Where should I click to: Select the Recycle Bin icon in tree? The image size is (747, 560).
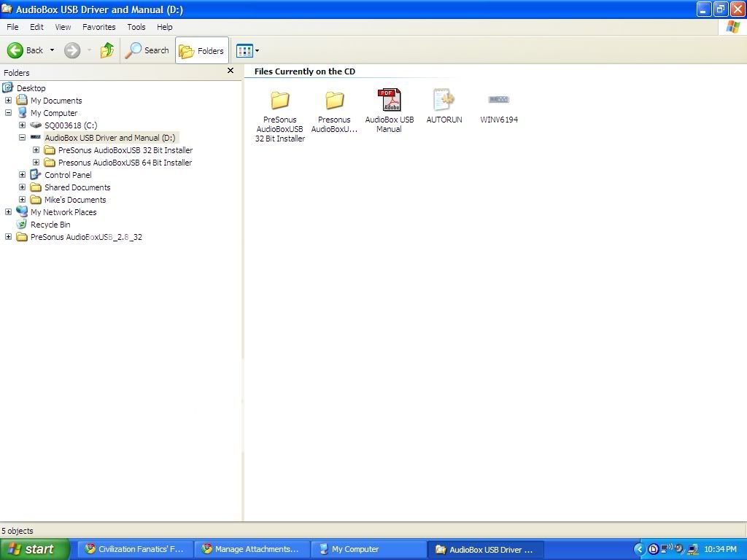pyautogui.click(x=22, y=225)
